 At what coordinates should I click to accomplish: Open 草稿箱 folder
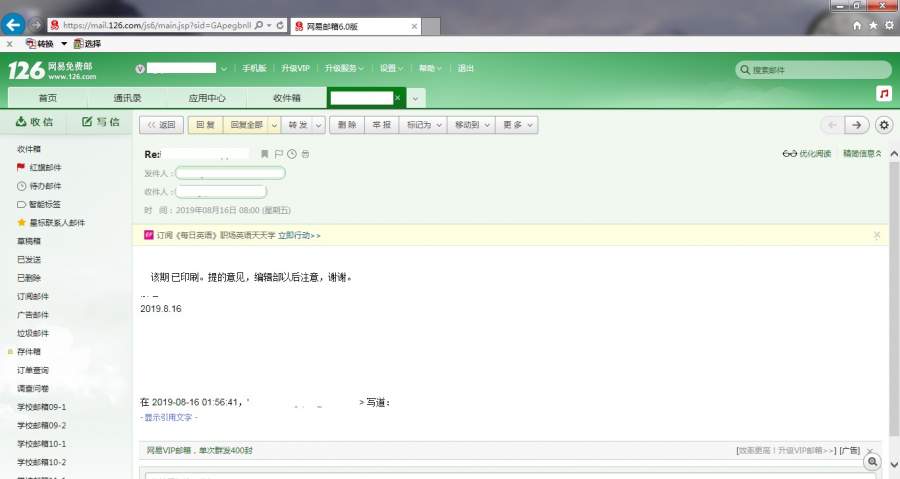[29, 241]
